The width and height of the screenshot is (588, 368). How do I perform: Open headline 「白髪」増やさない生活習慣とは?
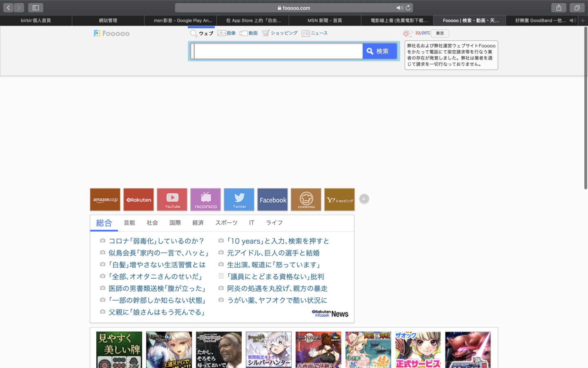[x=157, y=265]
